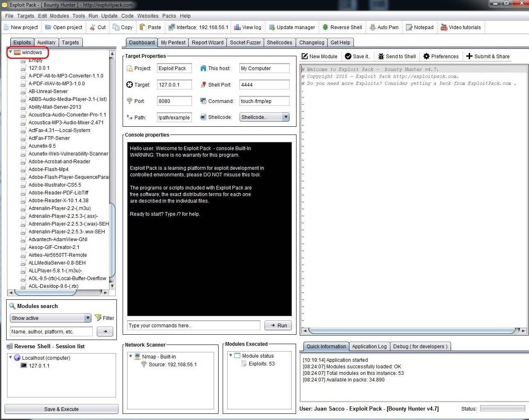Open the Show active filter dropdown
Screen dimensions: 529x420
point(88,318)
